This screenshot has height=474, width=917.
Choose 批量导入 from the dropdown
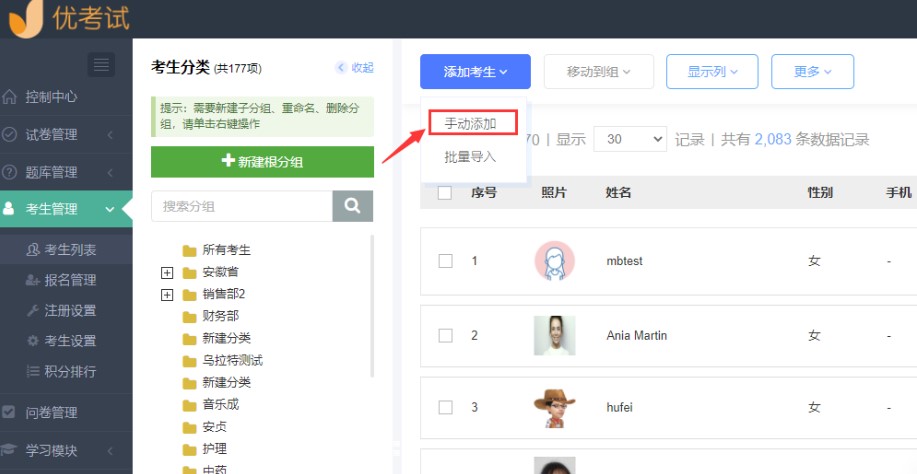tap(470, 157)
